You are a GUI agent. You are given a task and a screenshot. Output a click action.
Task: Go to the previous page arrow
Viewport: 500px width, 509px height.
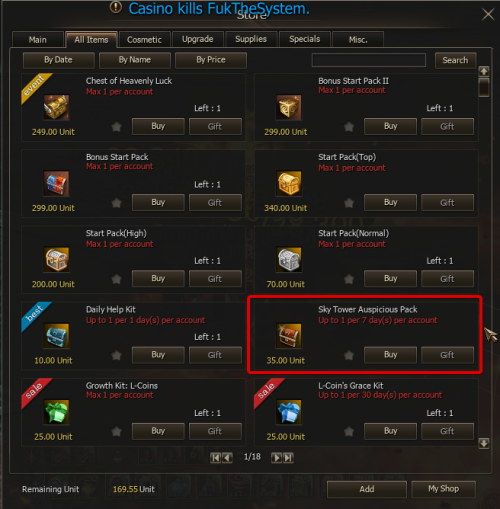click(x=227, y=458)
